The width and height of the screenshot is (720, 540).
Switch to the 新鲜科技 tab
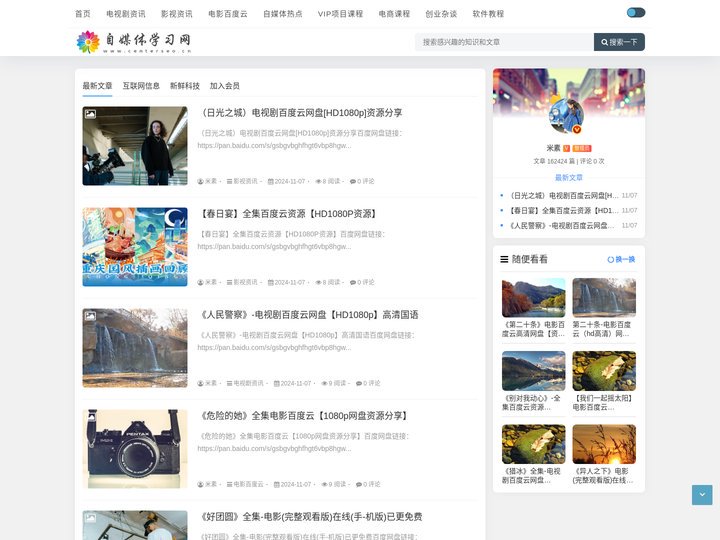(x=185, y=86)
